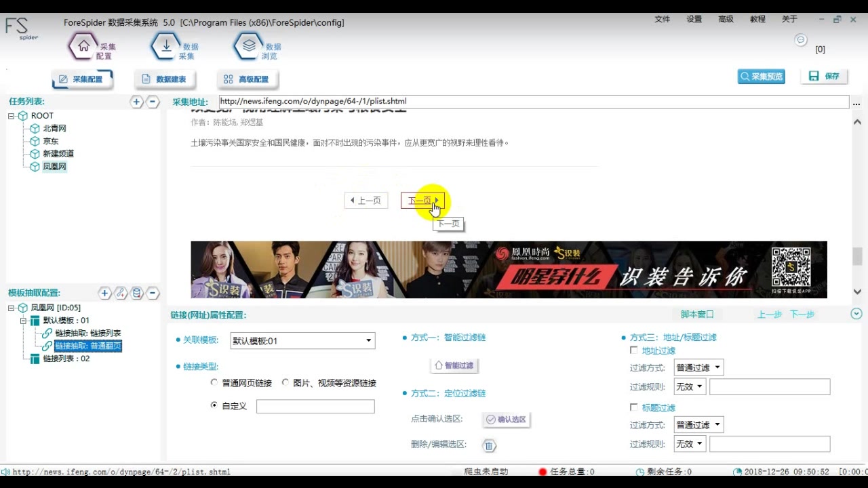Enable the 标题过滤 checkbox
This screenshot has width=868, height=488.
click(x=634, y=407)
